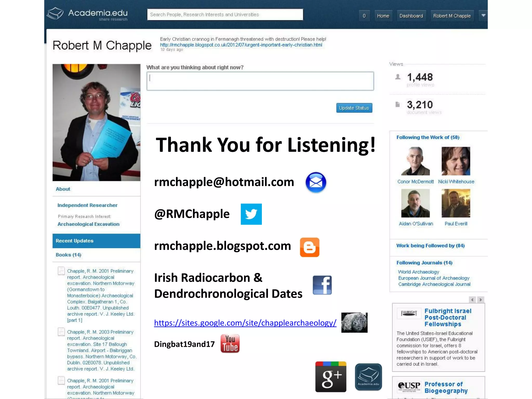Click the Update Status button
532x399 pixels.
point(354,108)
